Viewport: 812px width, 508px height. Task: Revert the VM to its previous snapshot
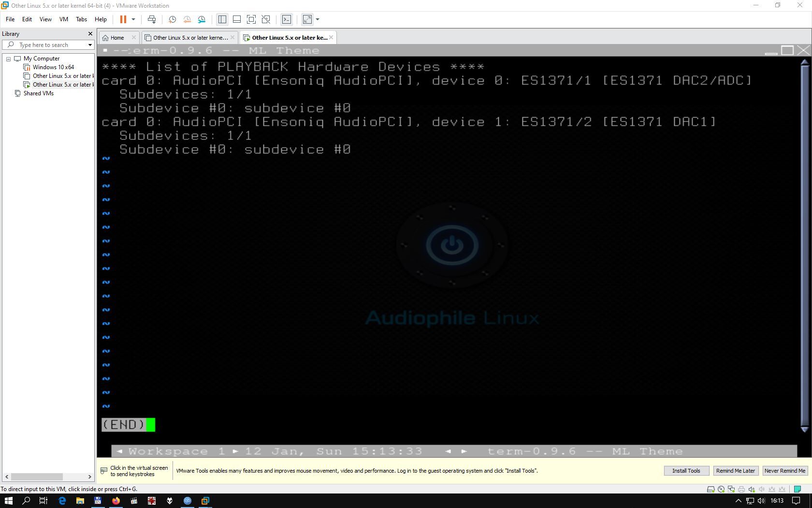187,19
